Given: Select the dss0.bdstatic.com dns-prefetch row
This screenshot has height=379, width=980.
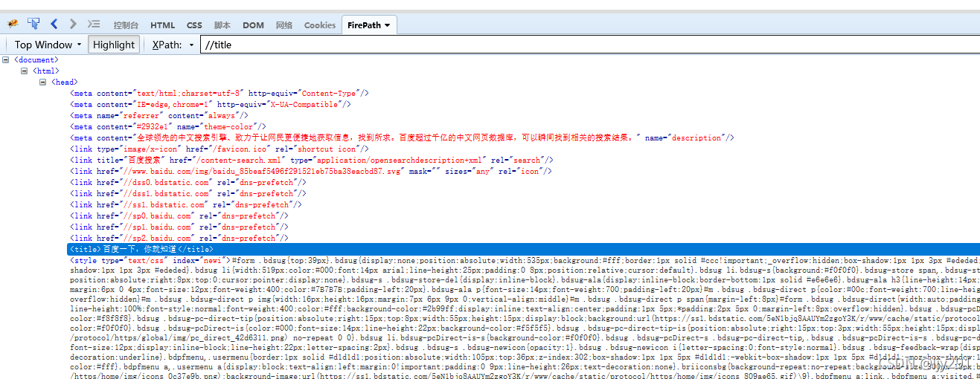Looking at the screenshot, I should click(x=187, y=182).
